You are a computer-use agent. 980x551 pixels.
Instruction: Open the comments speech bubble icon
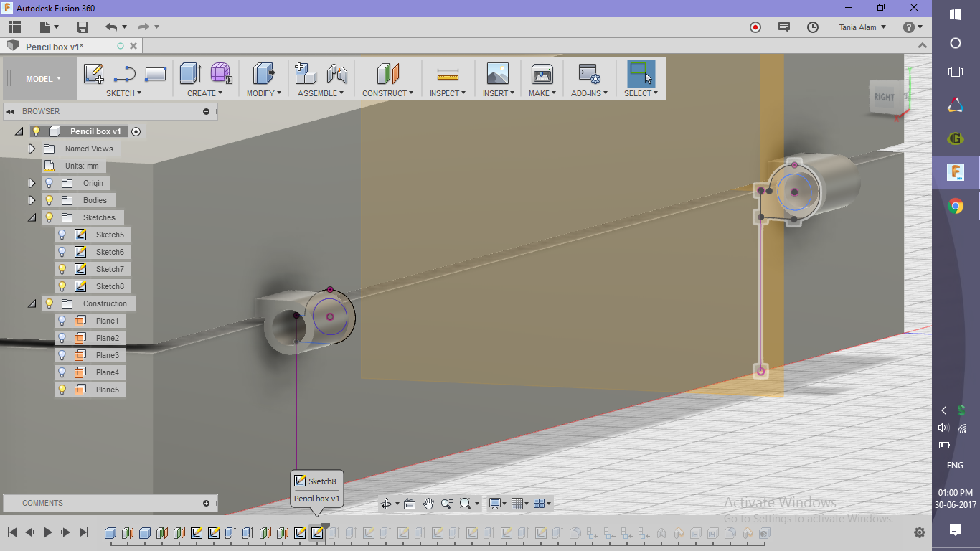click(784, 27)
